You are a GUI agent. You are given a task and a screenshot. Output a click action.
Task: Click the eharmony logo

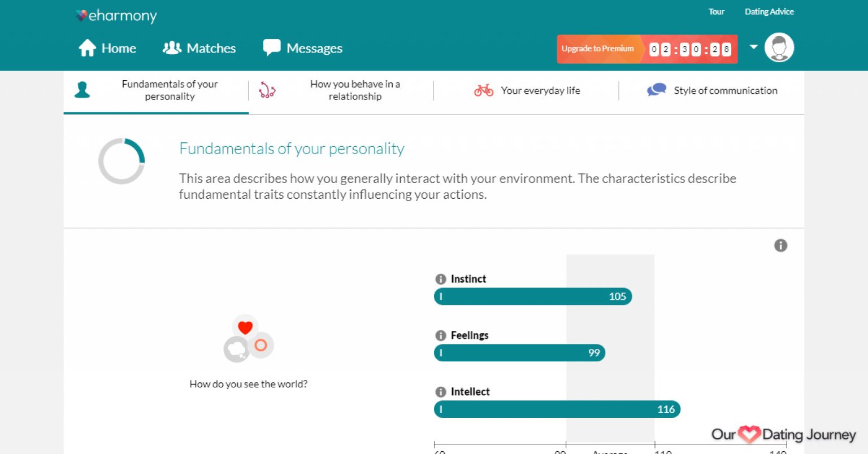[x=115, y=16]
